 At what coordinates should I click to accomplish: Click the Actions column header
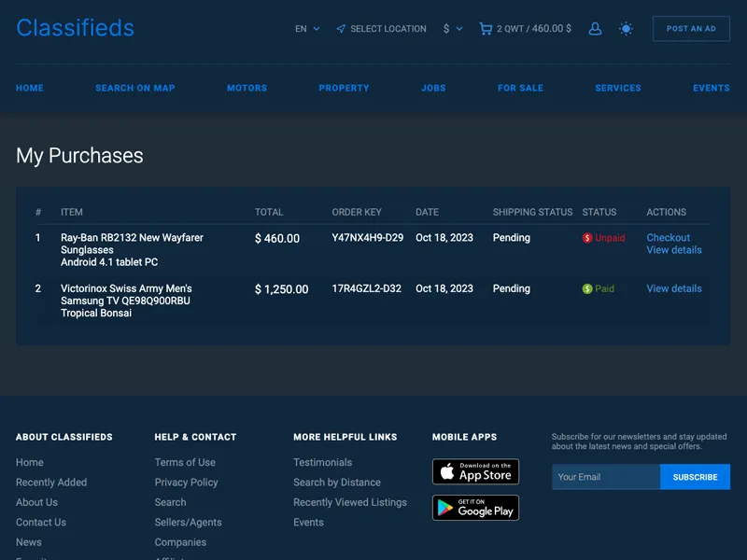point(667,213)
